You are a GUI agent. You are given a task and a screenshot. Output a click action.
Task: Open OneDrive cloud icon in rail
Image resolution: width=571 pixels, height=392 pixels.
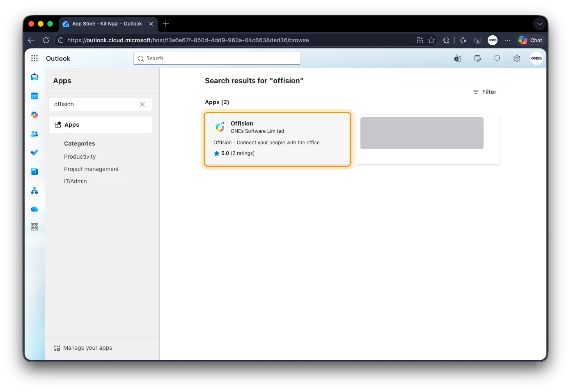[34, 209]
